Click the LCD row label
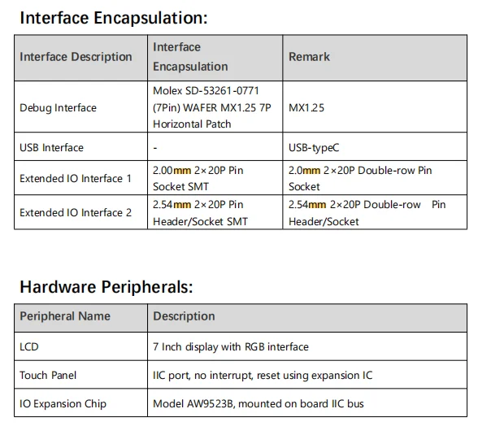491x448 pixels. pos(29,347)
